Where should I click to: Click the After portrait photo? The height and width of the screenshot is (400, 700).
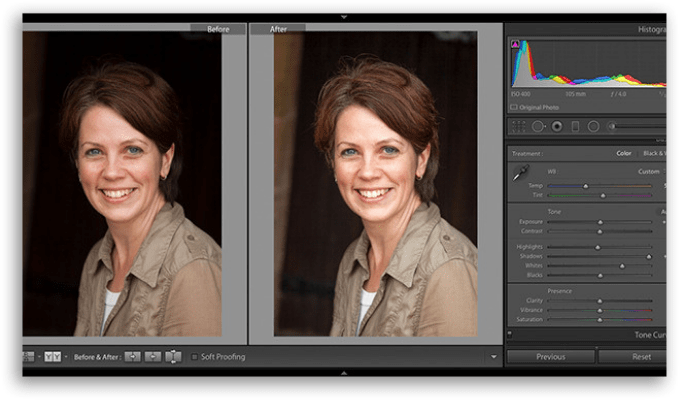click(x=375, y=183)
